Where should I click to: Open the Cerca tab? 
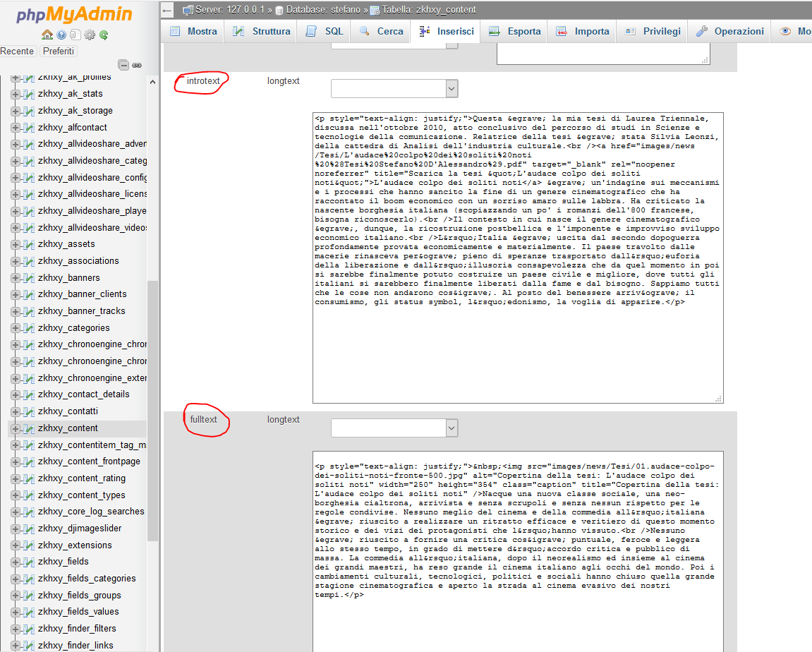pyautogui.click(x=381, y=31)
